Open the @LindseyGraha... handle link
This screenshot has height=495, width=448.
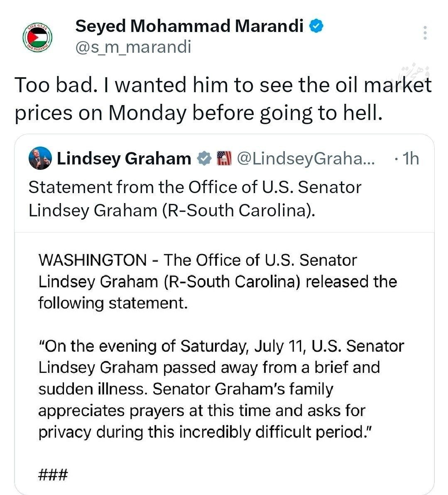coord(306,159)
